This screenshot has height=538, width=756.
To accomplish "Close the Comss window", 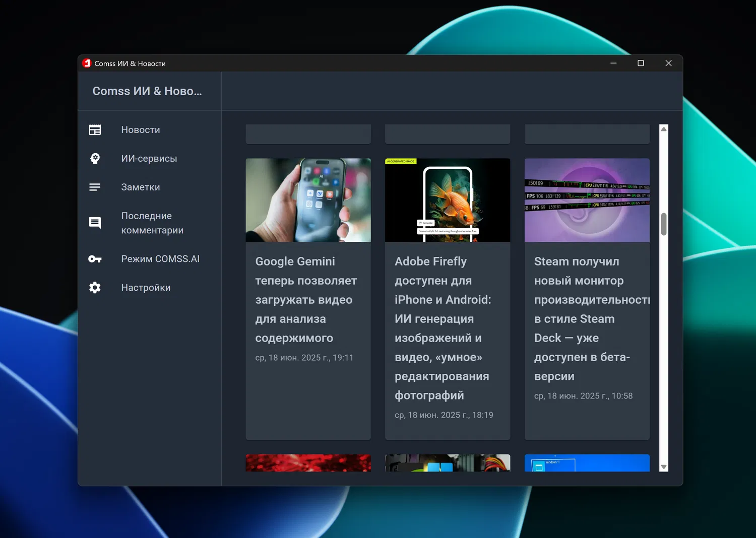I will pos(668,63).
